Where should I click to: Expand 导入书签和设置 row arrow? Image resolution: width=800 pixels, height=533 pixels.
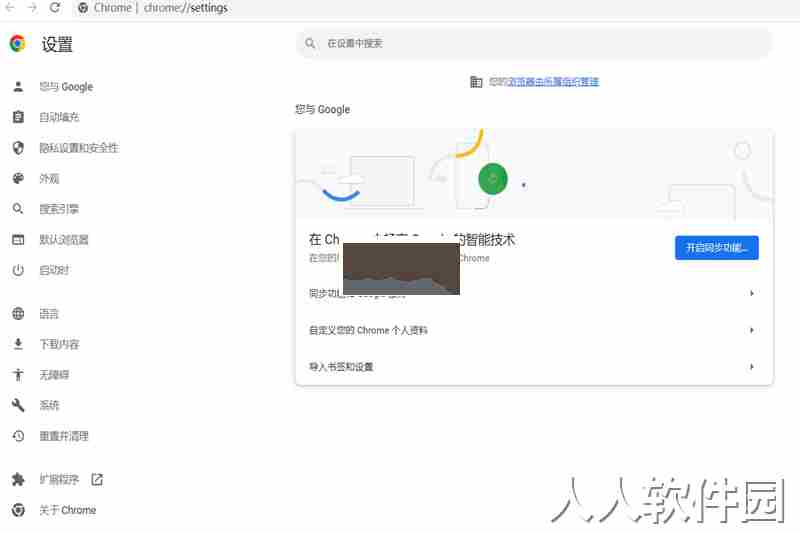pyautogui.click(x=752, y=367)
